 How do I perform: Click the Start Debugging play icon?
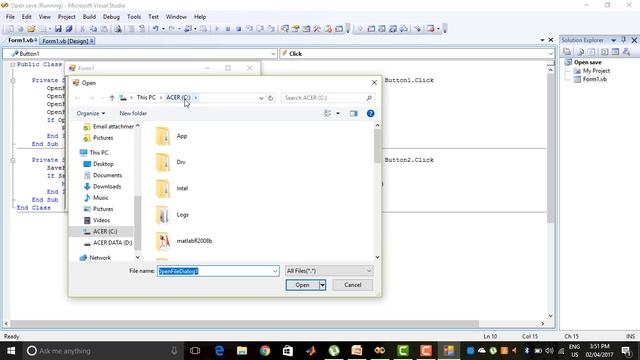click(217, 29)
